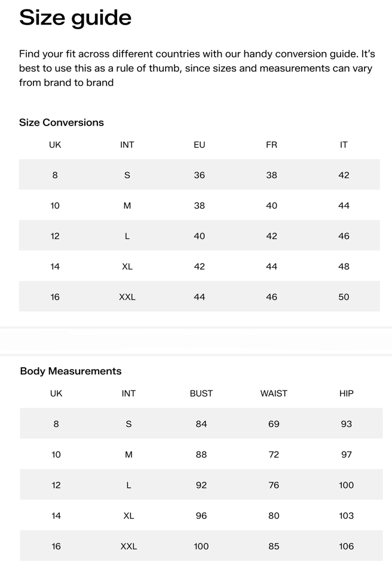Click the WAIST column header

274,393
